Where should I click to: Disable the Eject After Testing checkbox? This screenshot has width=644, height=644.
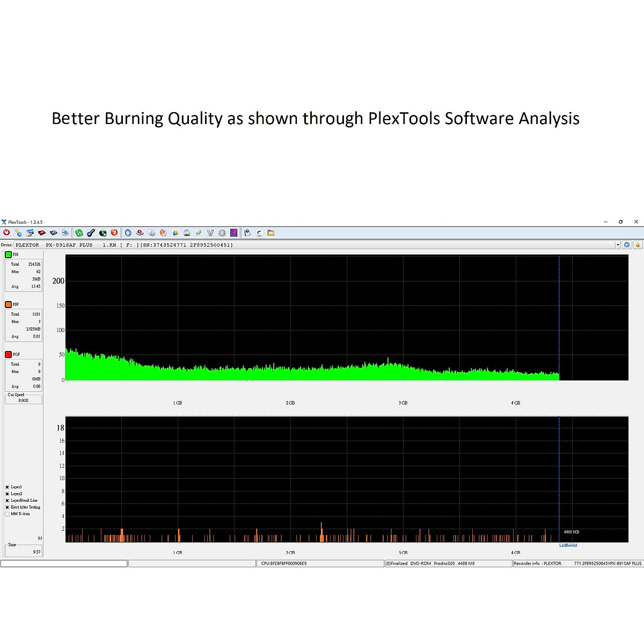[x=8, y=507]
